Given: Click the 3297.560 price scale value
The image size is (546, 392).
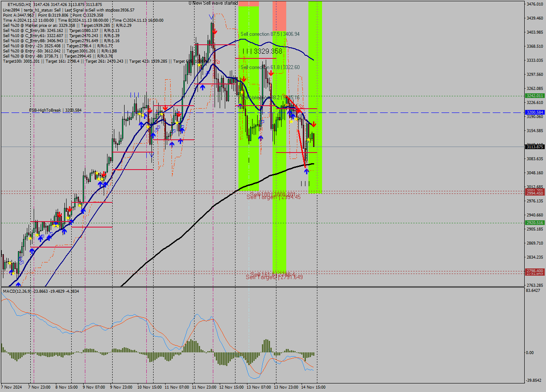Looking at the screenshot, I should (x=535, y=74).
